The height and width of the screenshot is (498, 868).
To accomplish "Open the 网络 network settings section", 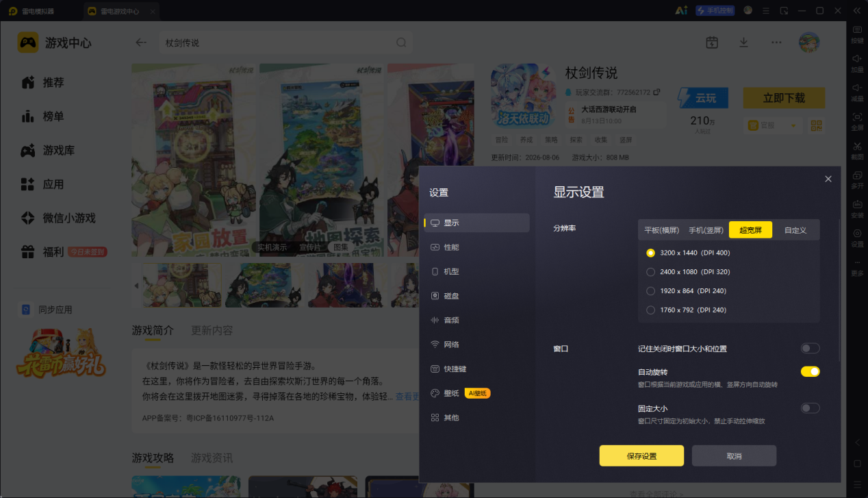I will [x=476, y=345].
